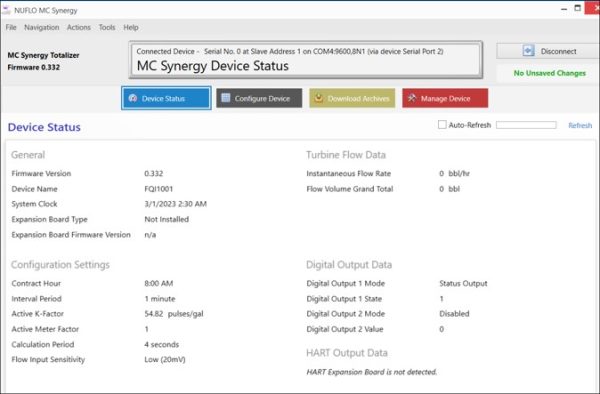Click the Active K-Factor label
600x394 pixels.
[38, 314]
